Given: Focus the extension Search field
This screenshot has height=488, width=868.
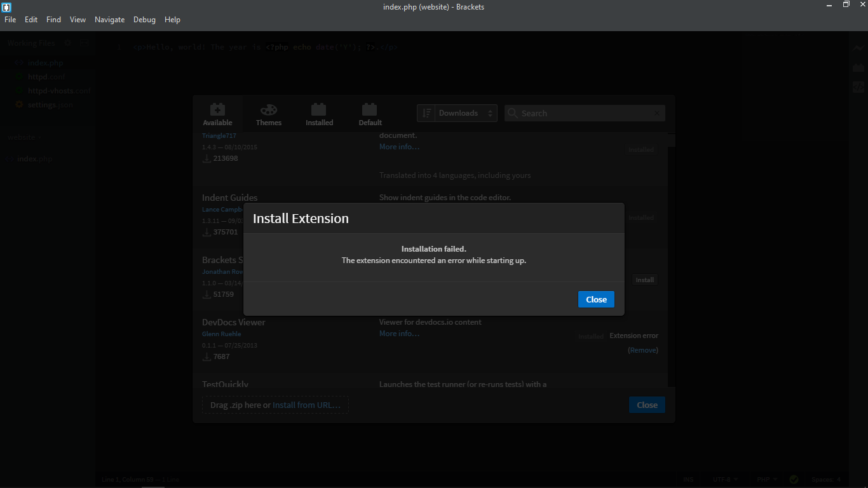Looking at the screenshot, I should 585,113.
